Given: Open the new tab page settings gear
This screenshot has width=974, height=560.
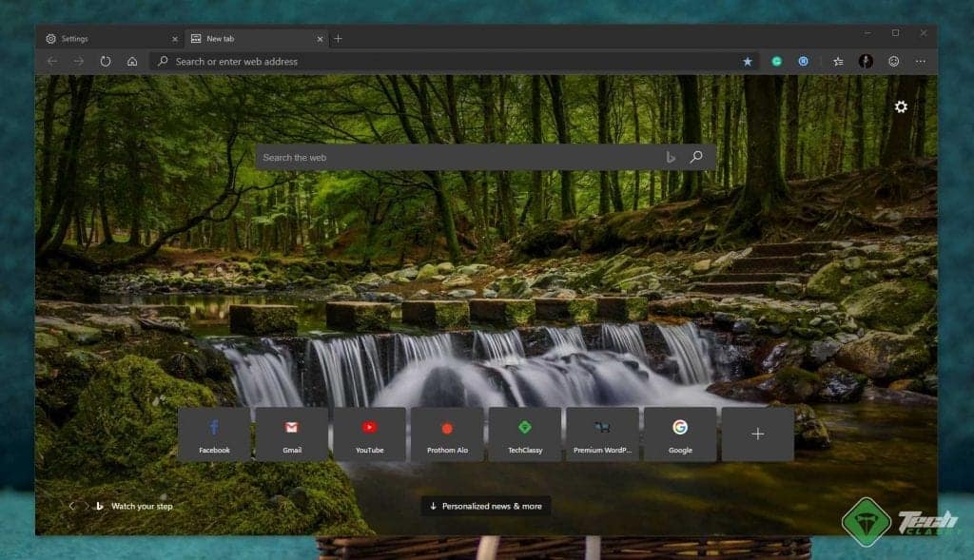Looking at the screenshot, I should pyautogui.click(x=901, y=107).
